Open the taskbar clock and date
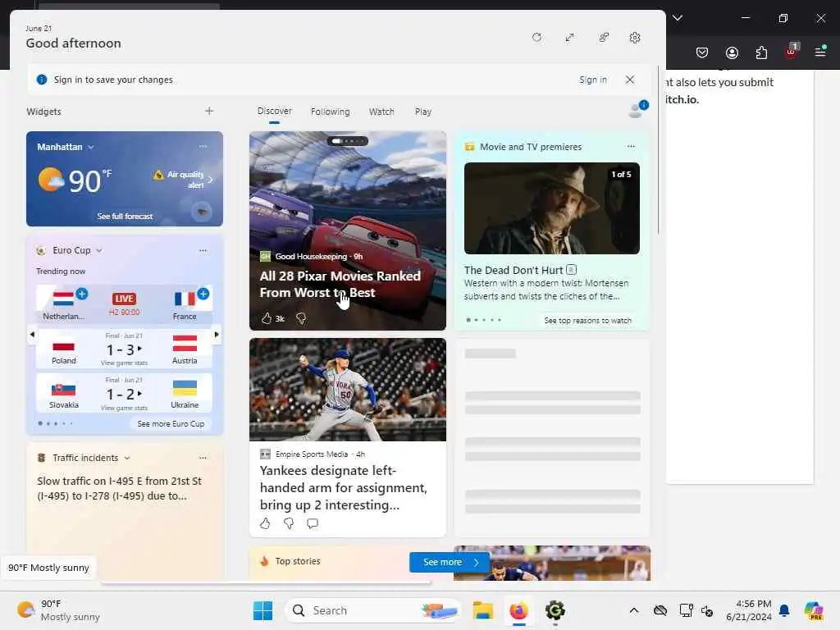Image resolution: width=840 pixels, height=630 pixels. pos(748,610)
